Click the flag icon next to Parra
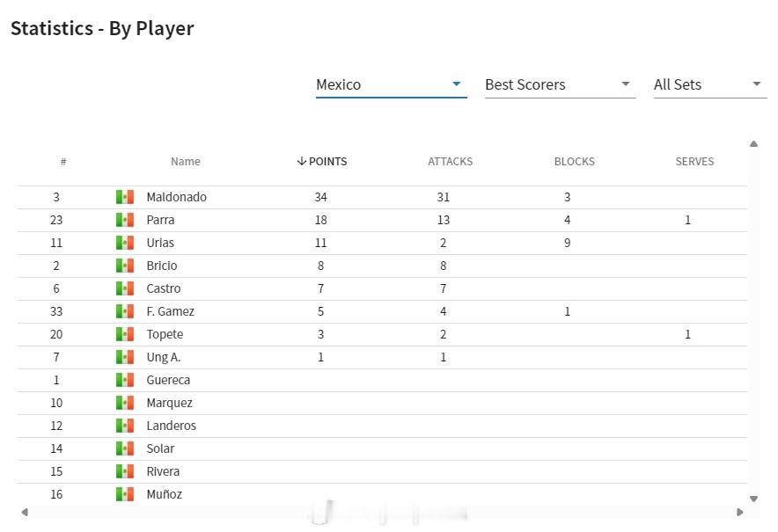Viewport: 778px width, 532px height. (x=125, y=220)
